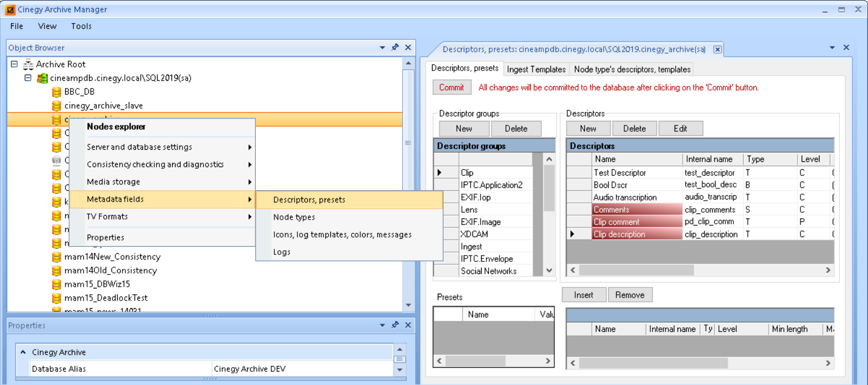Expand Media storage submenu
This screenshot has width=868, height=385.
coord(162,182)
